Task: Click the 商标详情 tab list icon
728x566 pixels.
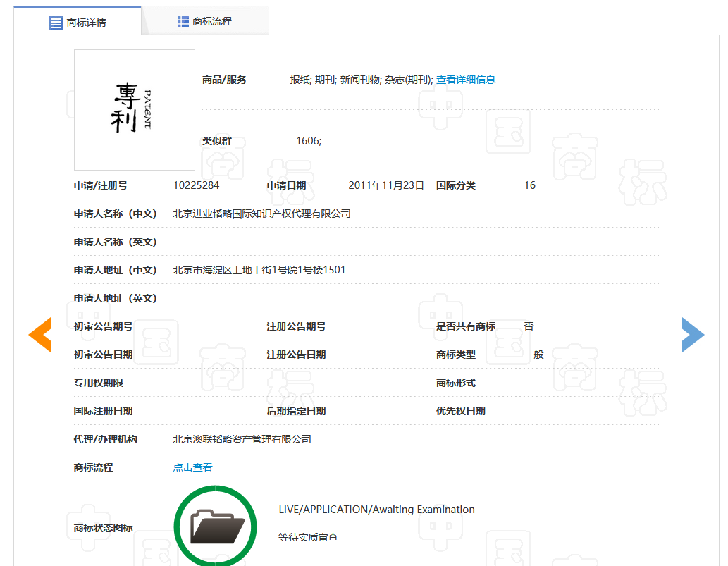Action: [x=56, y=23]
